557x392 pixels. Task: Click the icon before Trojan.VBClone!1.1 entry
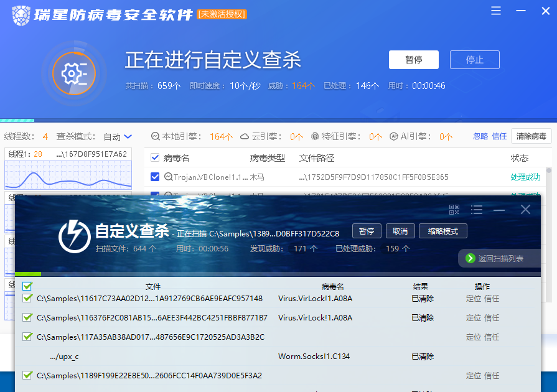(x=169, y=177)
